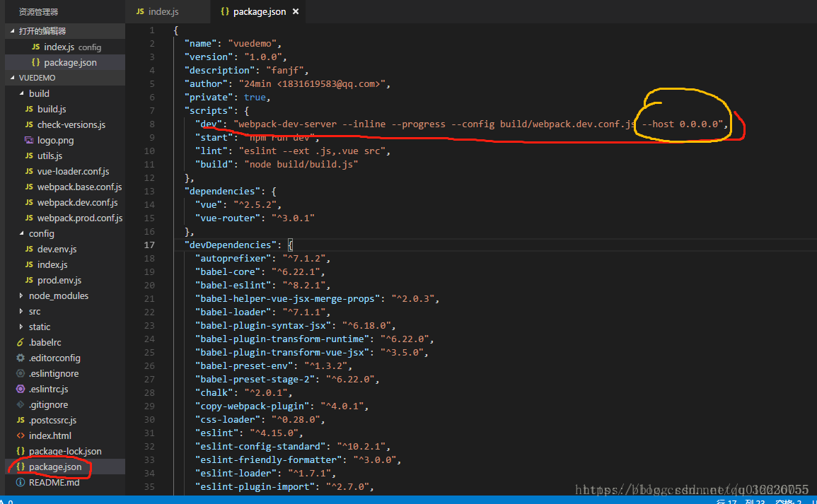Collapse the VUEDEMO project section arrow
817x504 pixels.
13,78
